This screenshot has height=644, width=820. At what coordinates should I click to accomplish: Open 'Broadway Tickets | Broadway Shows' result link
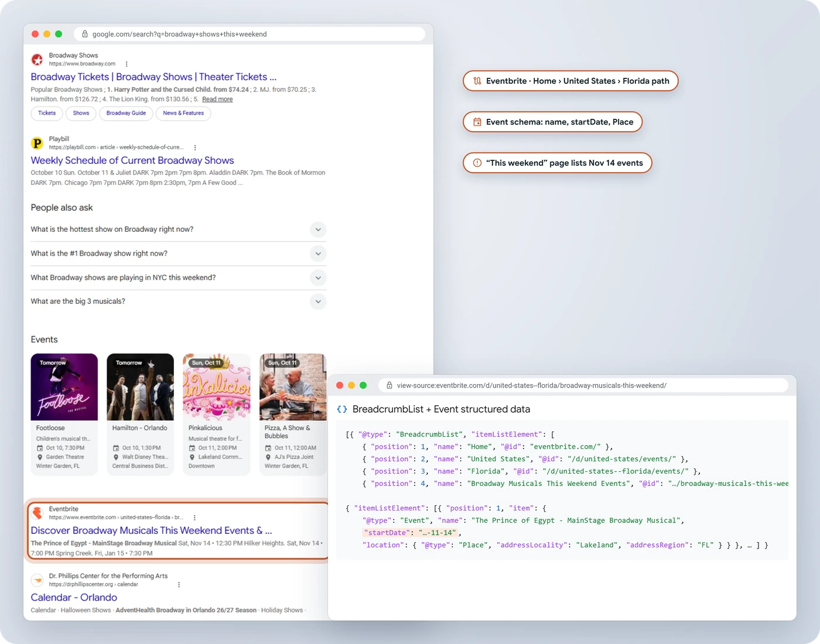pyautogui.click(x=153, y=77)
